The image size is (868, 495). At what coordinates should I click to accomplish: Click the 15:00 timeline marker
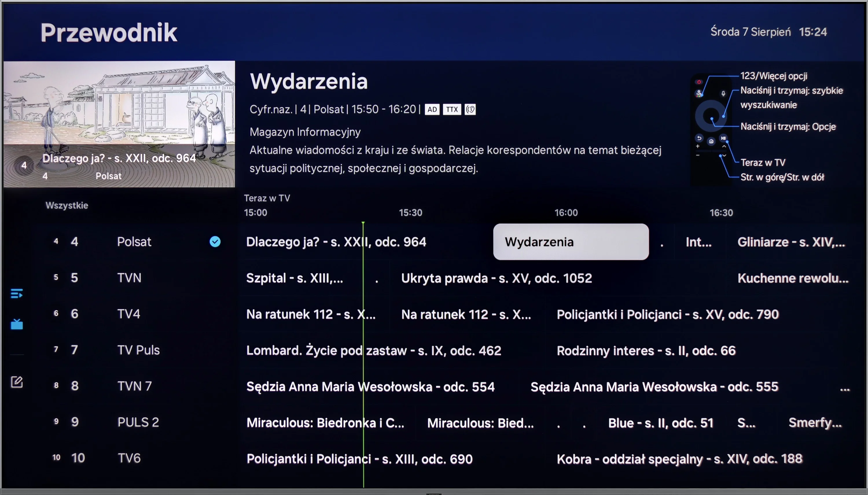[256, 212]
